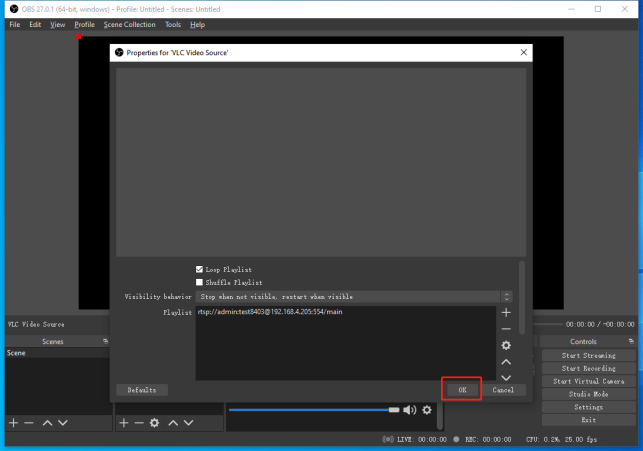The image size is (643, 451).
Task: Open the Profile menu
Action: click(84, 24)
